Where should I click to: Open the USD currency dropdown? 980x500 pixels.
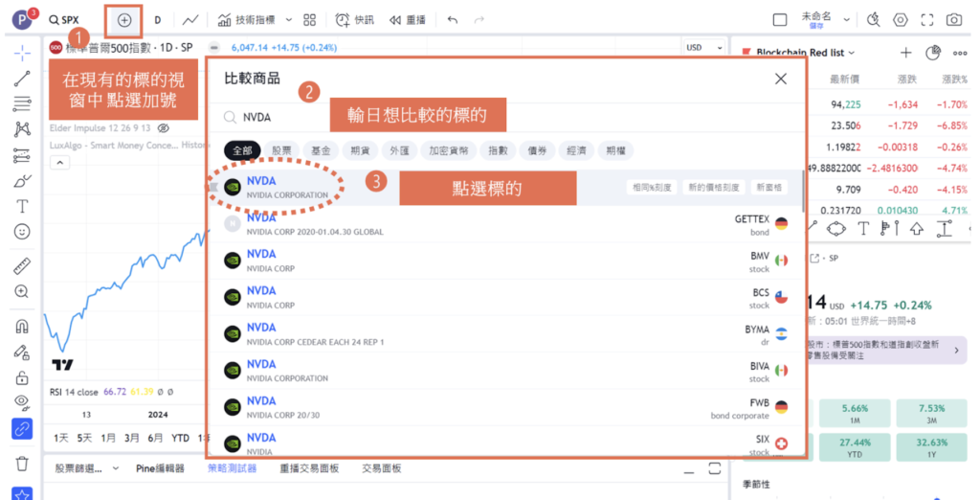[x=703, y=48]
